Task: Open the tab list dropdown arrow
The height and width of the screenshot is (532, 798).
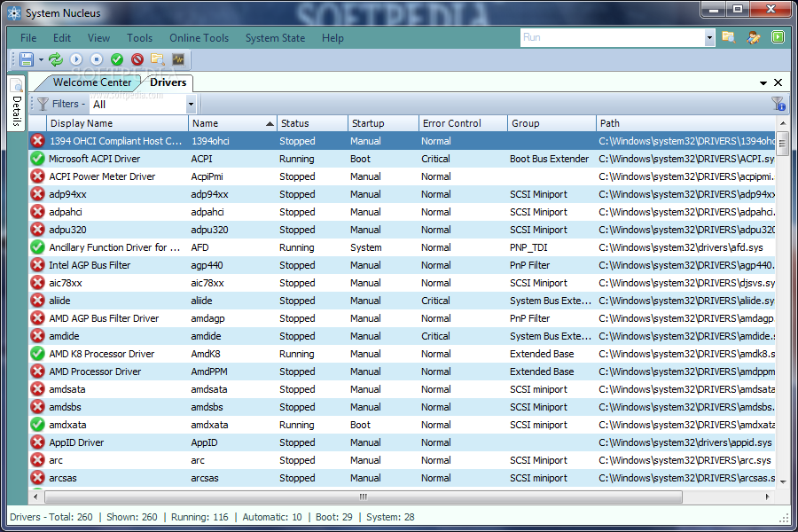Action: tap(763, 83)
